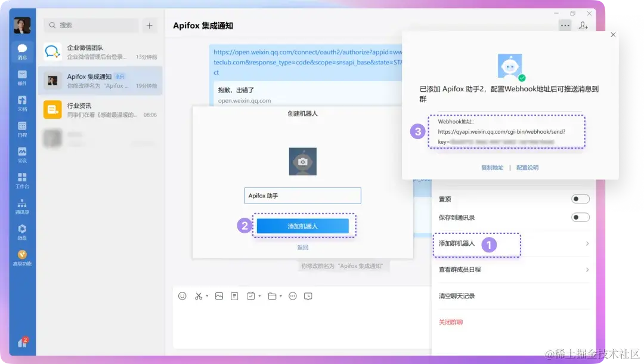
Task: Toggle the 保存到通讯录 switch
Action: [580, 217]
